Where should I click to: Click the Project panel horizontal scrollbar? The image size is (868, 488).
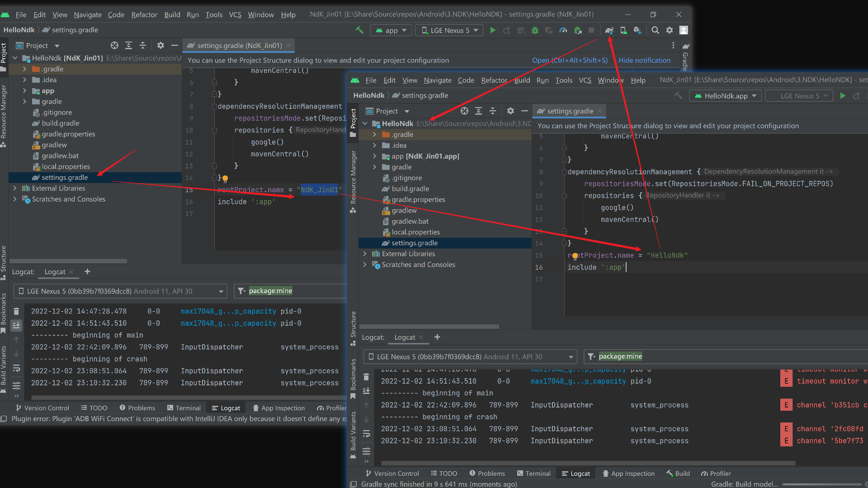(x=68, y=261)
